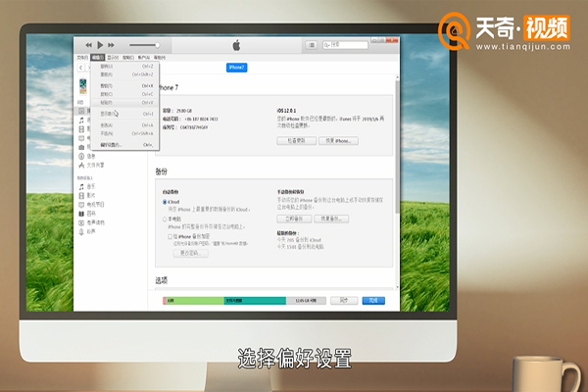This screenshot has height=392, width=588.
Task: Click music note icon under On My Device
Action: click(81, 186)
